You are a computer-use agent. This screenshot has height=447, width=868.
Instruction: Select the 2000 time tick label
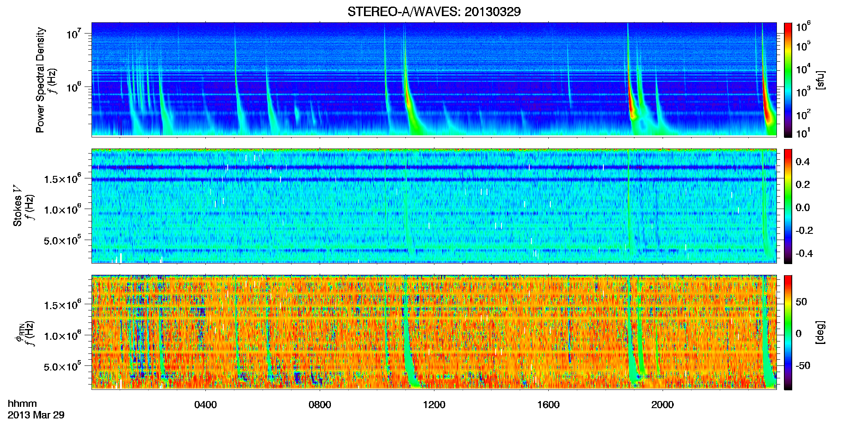point(663,405)
